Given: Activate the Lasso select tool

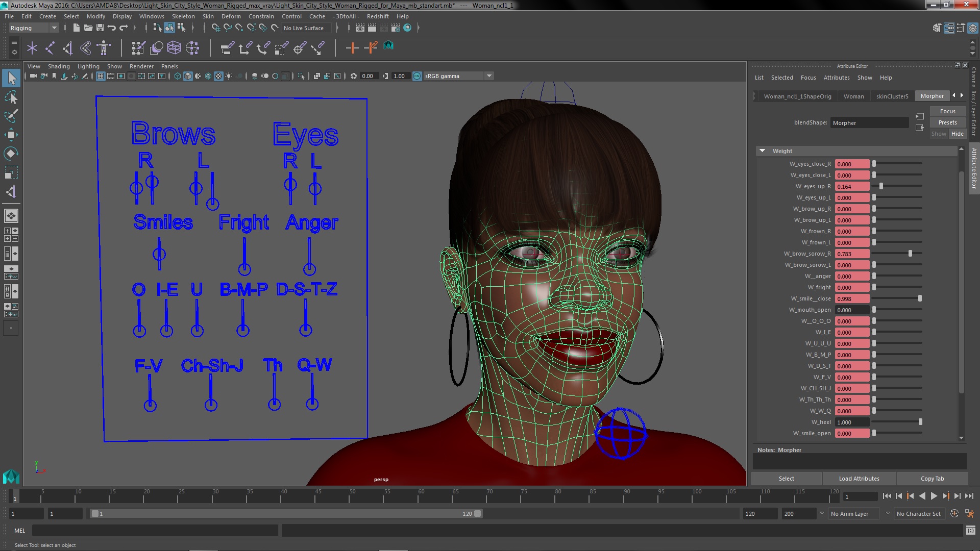Looking at the screenshot, I should tap(11, 97).
